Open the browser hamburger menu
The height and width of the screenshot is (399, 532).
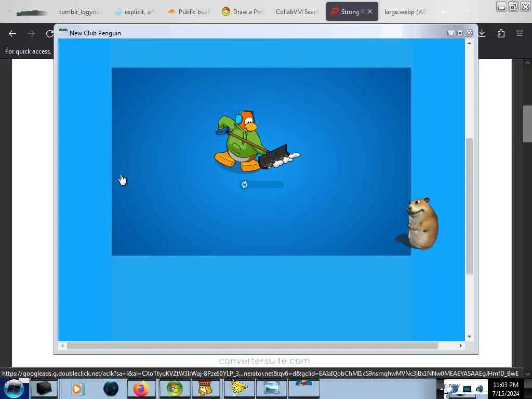pos(520,33)
